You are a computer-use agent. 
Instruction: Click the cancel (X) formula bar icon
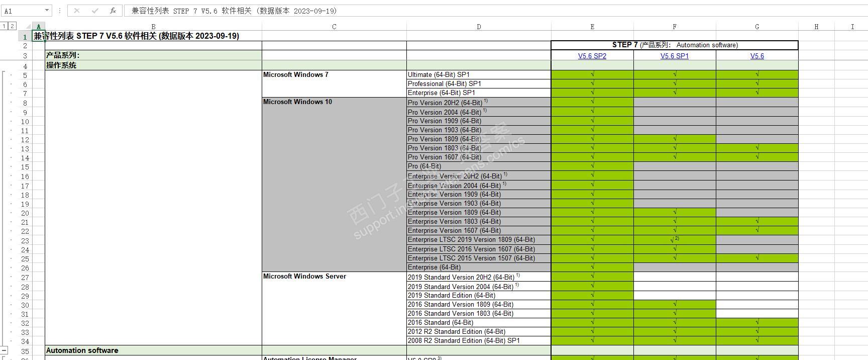(x=77, y=11)
